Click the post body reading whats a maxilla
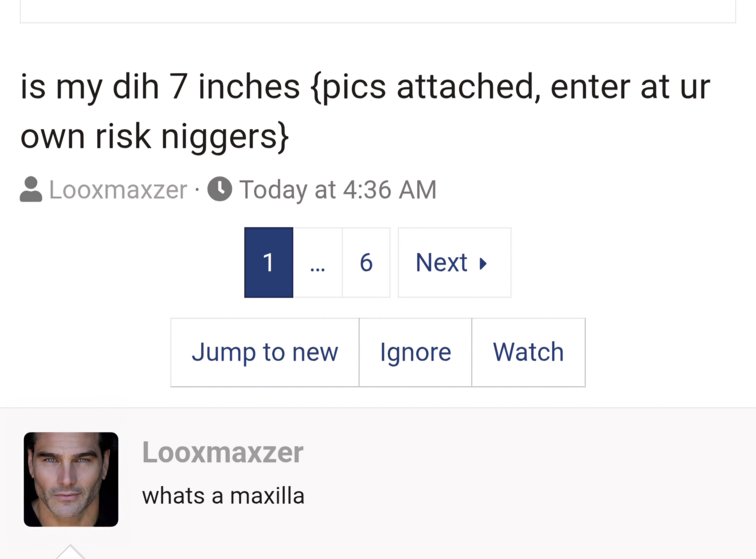Viewport: 756px width, 559px height. (x=223, y=496)
